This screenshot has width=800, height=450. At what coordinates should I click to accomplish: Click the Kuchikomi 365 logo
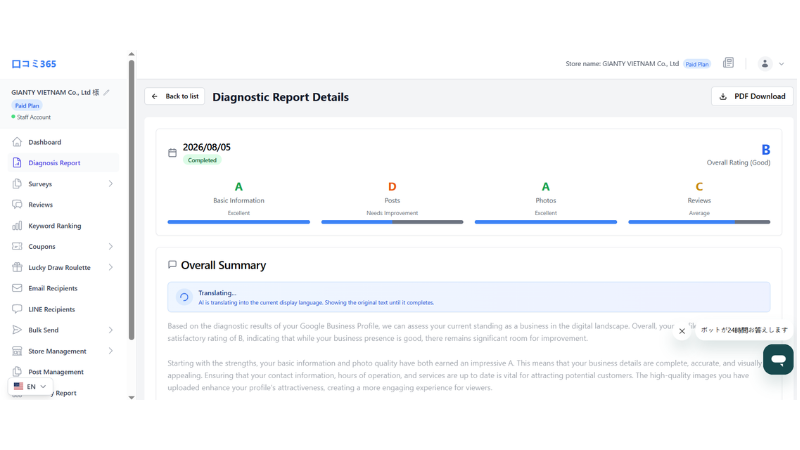34,64
